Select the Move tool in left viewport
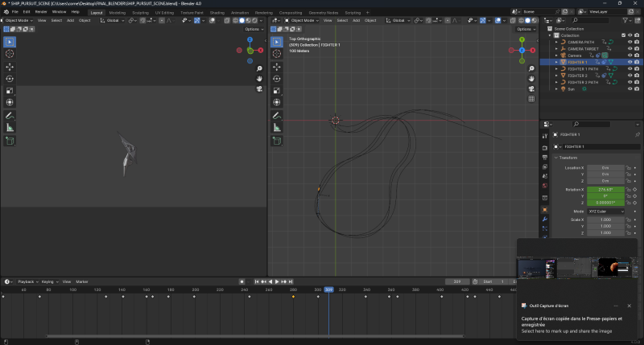 point(10,67)
